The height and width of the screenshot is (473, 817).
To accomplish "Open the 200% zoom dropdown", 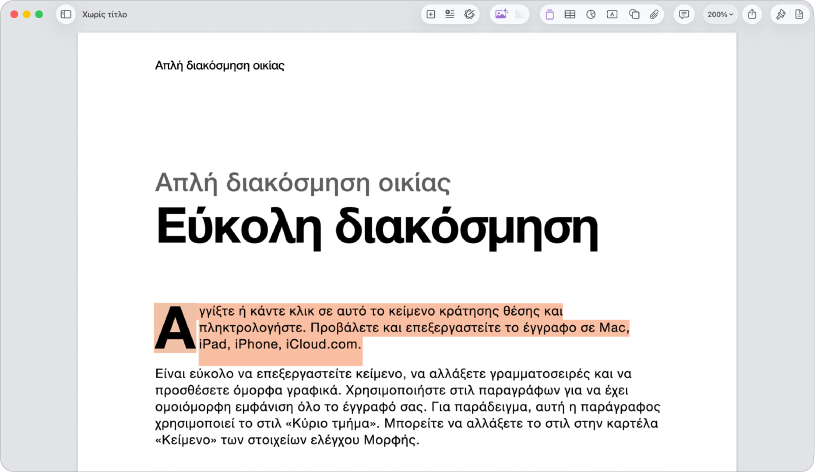I will [x=720, y=15].
